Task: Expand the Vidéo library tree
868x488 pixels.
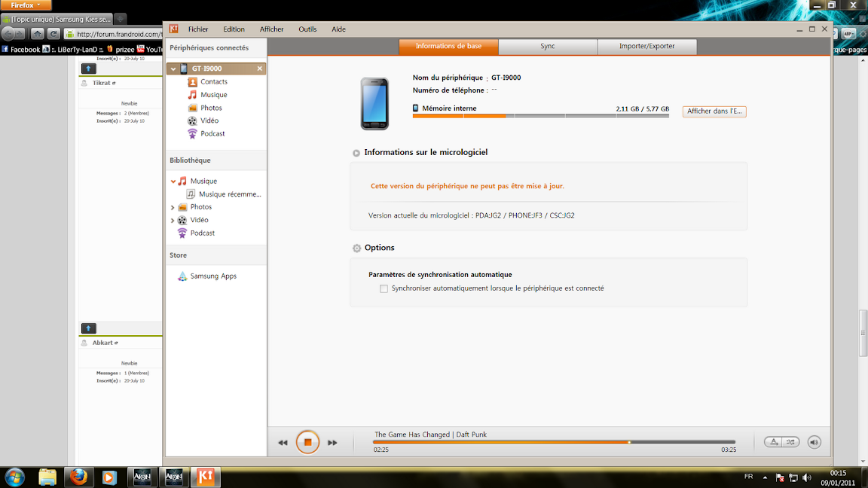Action: pyautogui.click(x=173, y=221)
